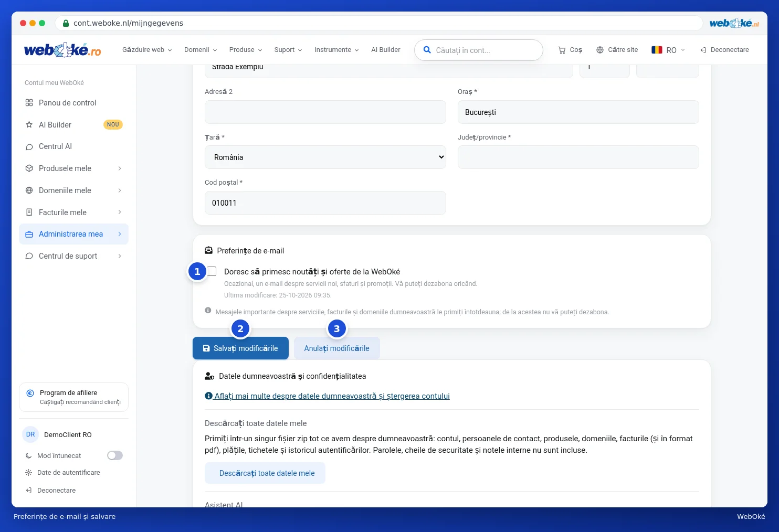Viewport: 779px width, 532px height.
Task: Click the globe icon for Către site
Action: tap(600, 50)
